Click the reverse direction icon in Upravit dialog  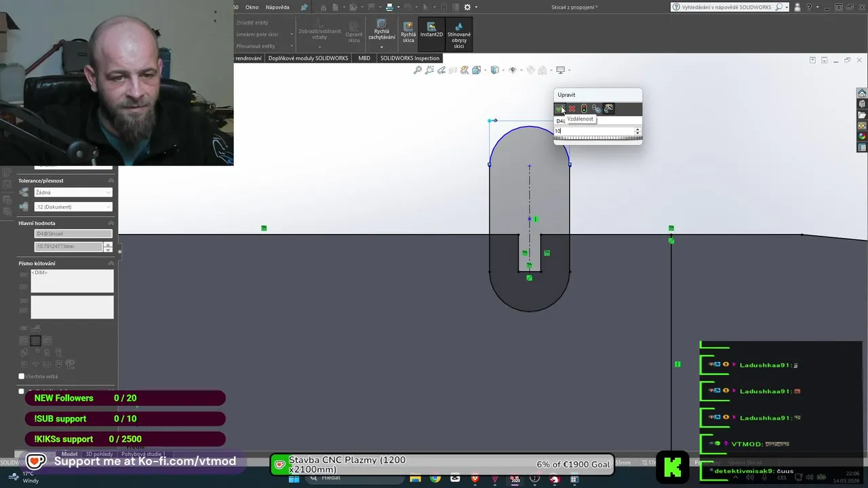596,108
